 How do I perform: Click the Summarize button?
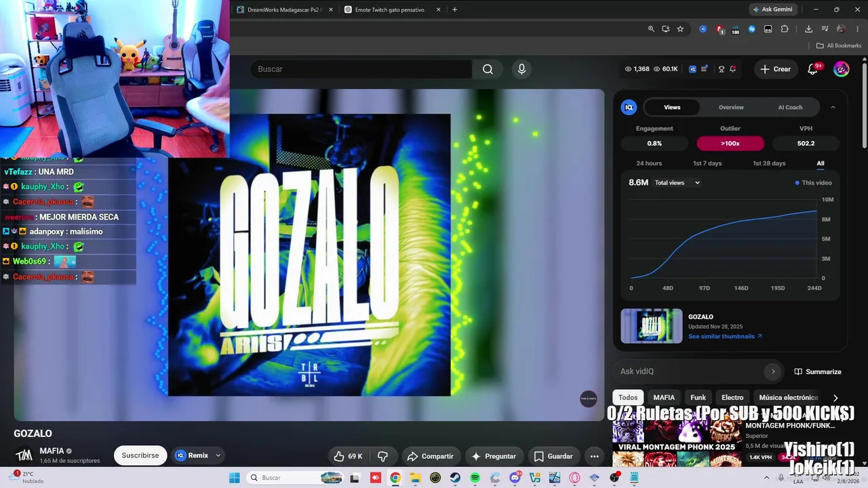point(818,371)
